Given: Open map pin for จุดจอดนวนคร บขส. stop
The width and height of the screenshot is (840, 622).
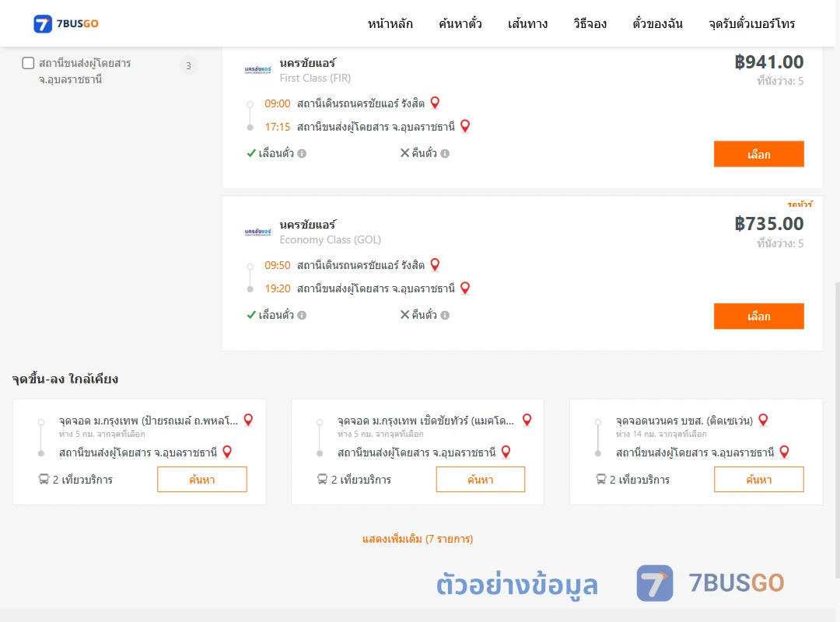Looking at the screenshot, I should (x=763, y=420).
